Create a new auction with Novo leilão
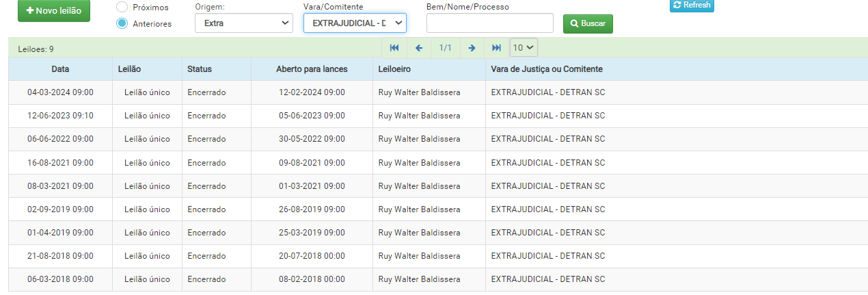 pyautogui.click(x=53, y=11)
